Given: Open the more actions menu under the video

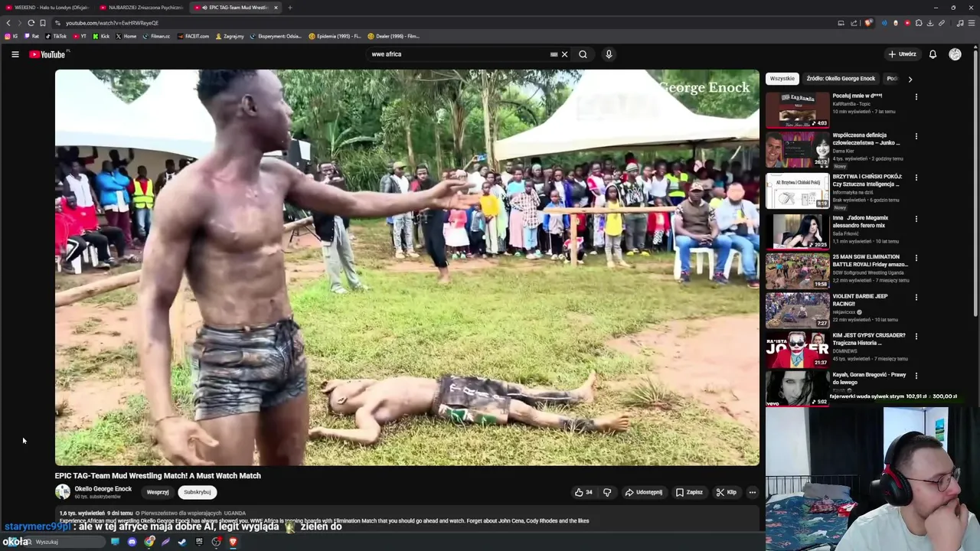Looking at the screenshot, I should (x=752, y=492).
